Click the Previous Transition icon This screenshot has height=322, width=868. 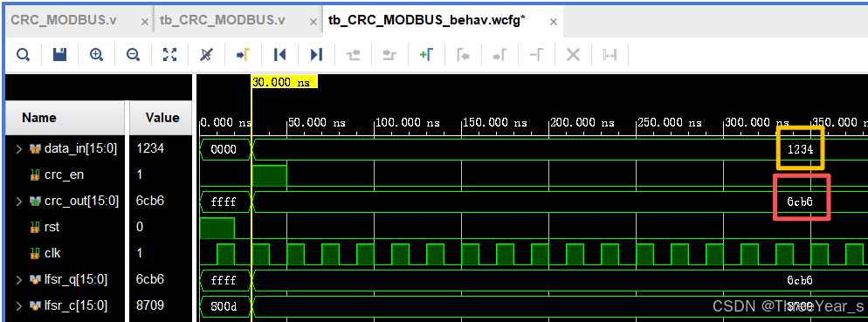(353, 54)
